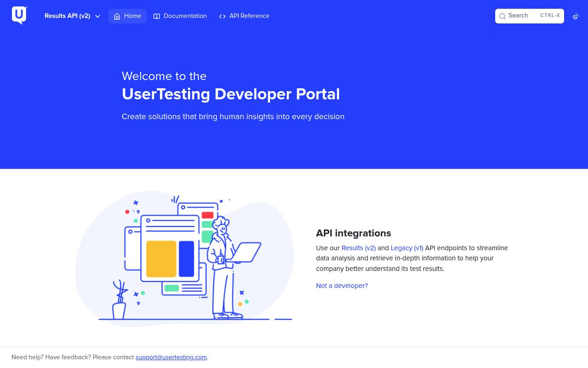
Task: Open the Results API (v2) version dropdown
Action: 73,16
